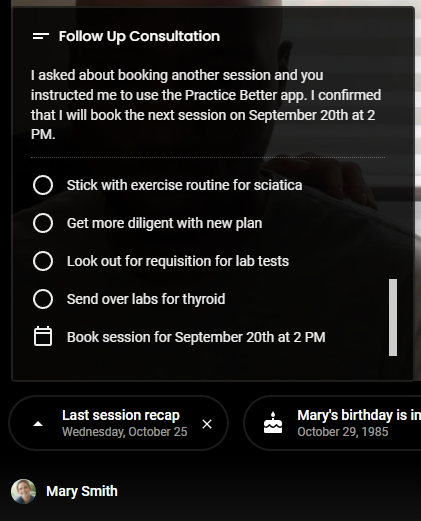421x521 pixels.
Task: Click the calendar icon for booking session
Action: [x=43, y=336]
